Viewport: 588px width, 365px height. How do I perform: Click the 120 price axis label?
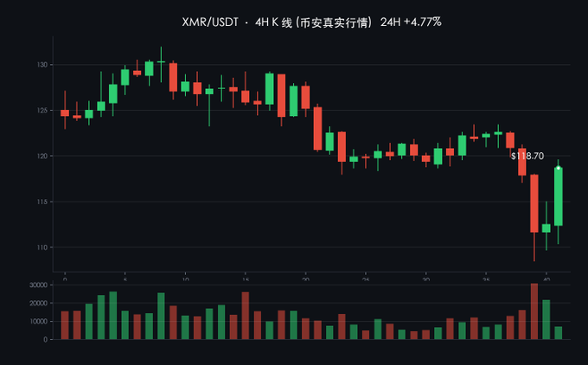tap(42, 156)
